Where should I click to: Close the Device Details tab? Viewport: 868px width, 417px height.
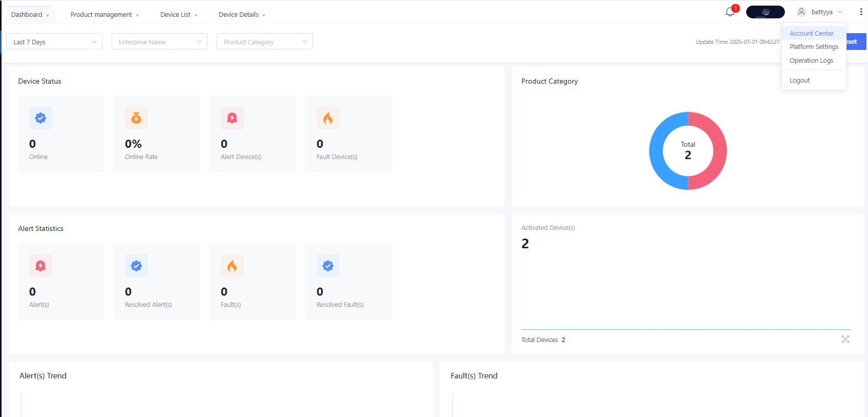264,15
